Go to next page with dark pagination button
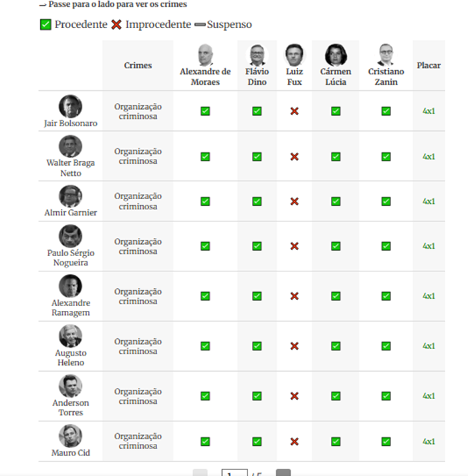Image resolution: width=468 pixels, height=476 pixels. tap(283, 473)
